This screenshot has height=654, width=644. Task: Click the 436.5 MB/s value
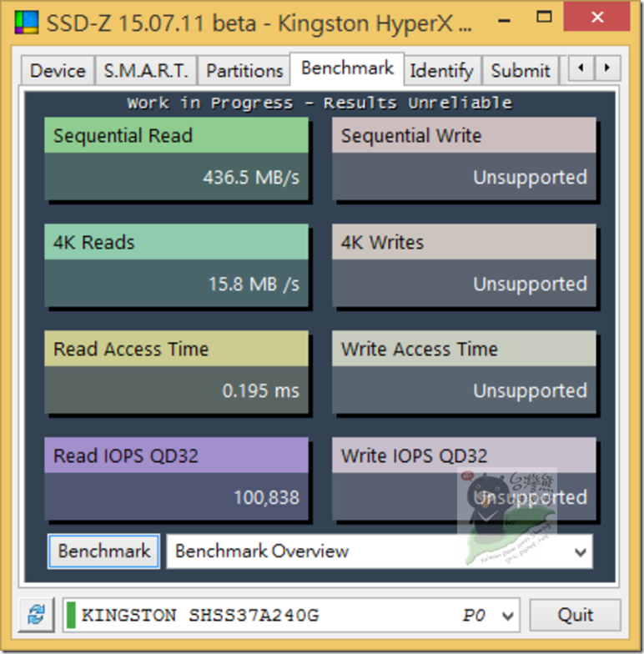coord(251,177)
